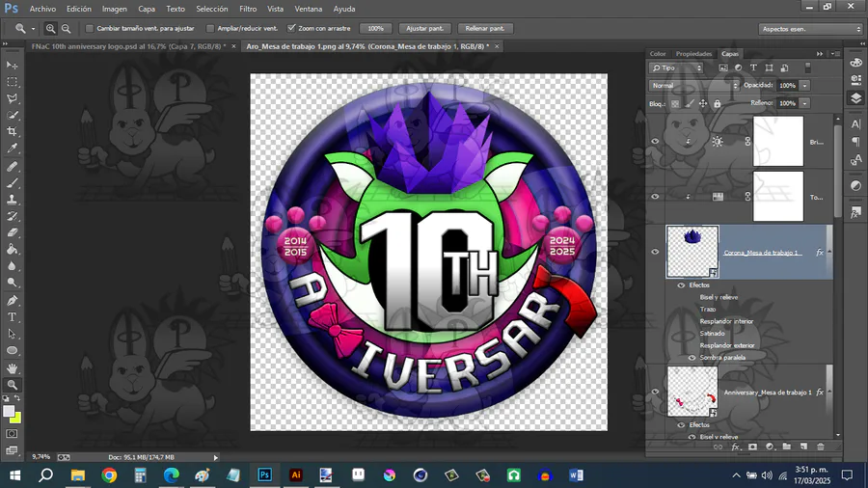
Task: Hide the Corona_Mesa de trabajo 1 layer
Action: click(x=655, y=252)
